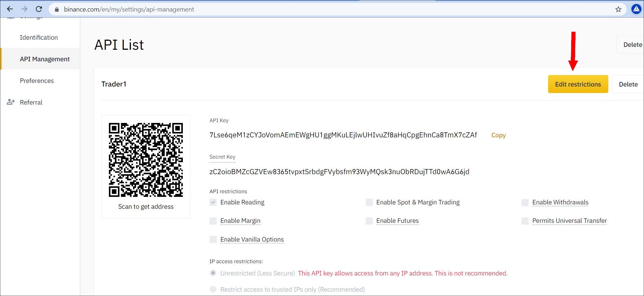Bookmark this page with the star icon
This screenshot has height=296, width=644.
tap(618, 9)
